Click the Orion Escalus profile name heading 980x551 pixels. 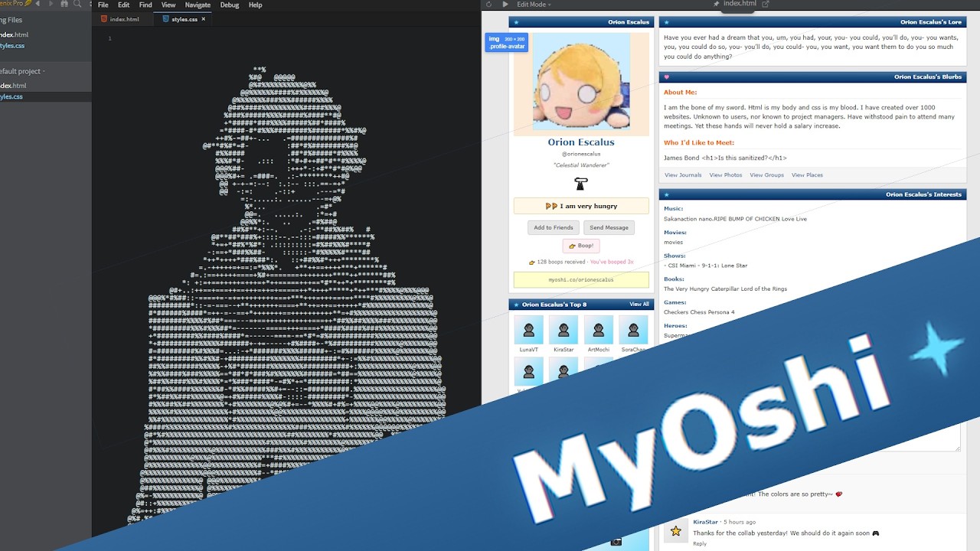[581, 142]
